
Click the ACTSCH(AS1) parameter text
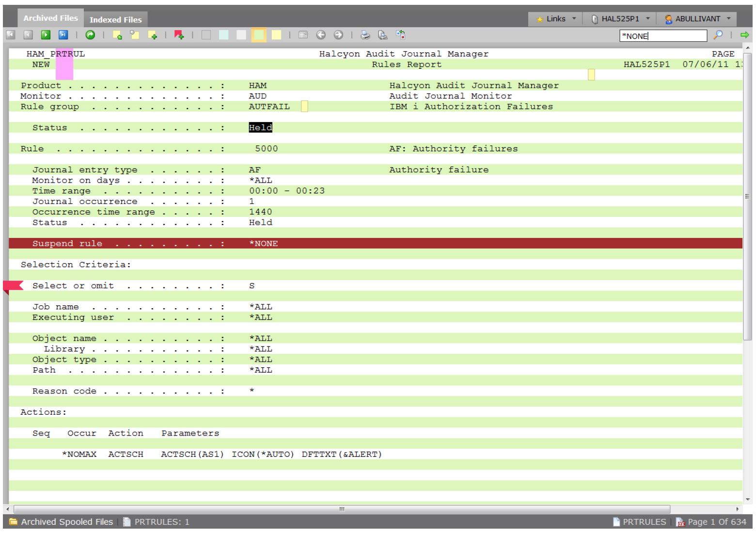tap(192, 455)
